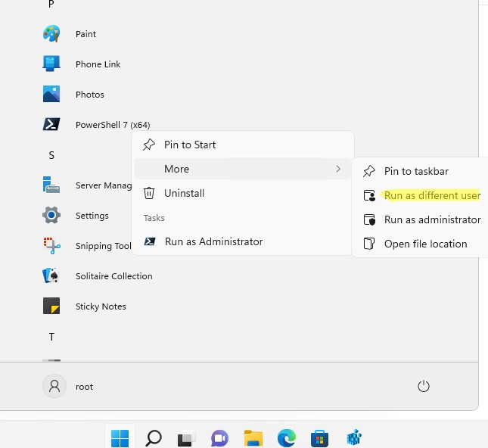This screenshot has height=448, width=488.
Task: Click the S letter group header
Action: (x=51, y=155)
